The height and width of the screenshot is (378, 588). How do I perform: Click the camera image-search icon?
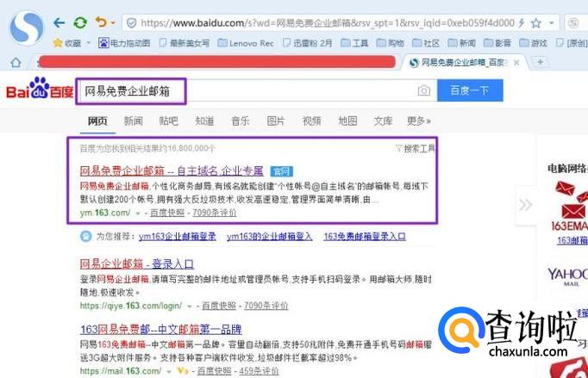[423, 90]
